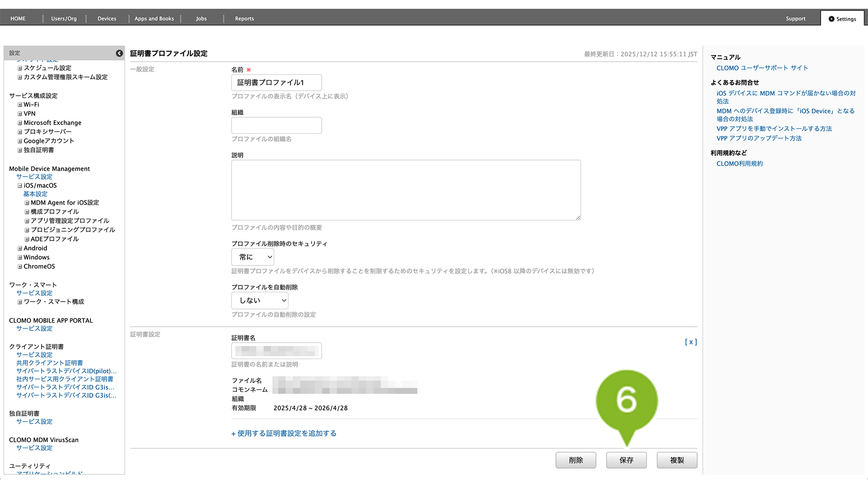Open プロファイル削除時のセキュリティ dropdown
868x488 pixels.
click(x=252, y=257)
